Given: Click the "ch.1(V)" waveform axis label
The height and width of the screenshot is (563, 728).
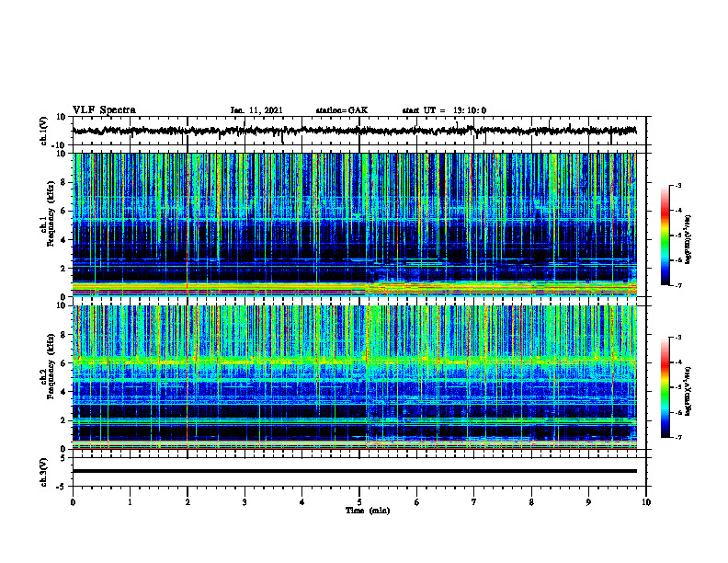Looking at the screenshot, I should point(44,131).
